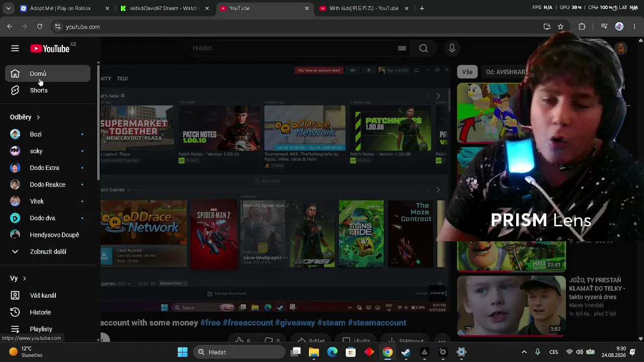Open Task View on the taskbar
Image resolution: width=644 pixels, height=362 pixels.
[296, 352]
